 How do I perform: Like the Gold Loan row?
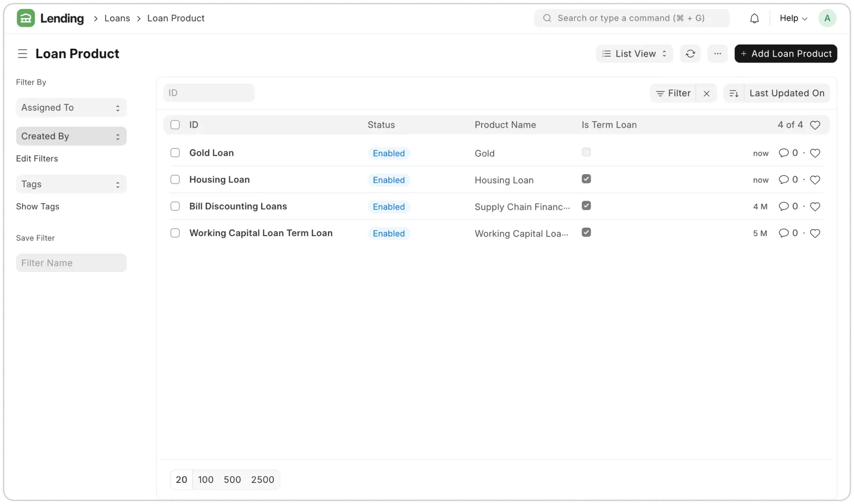(x=815, y=153)
